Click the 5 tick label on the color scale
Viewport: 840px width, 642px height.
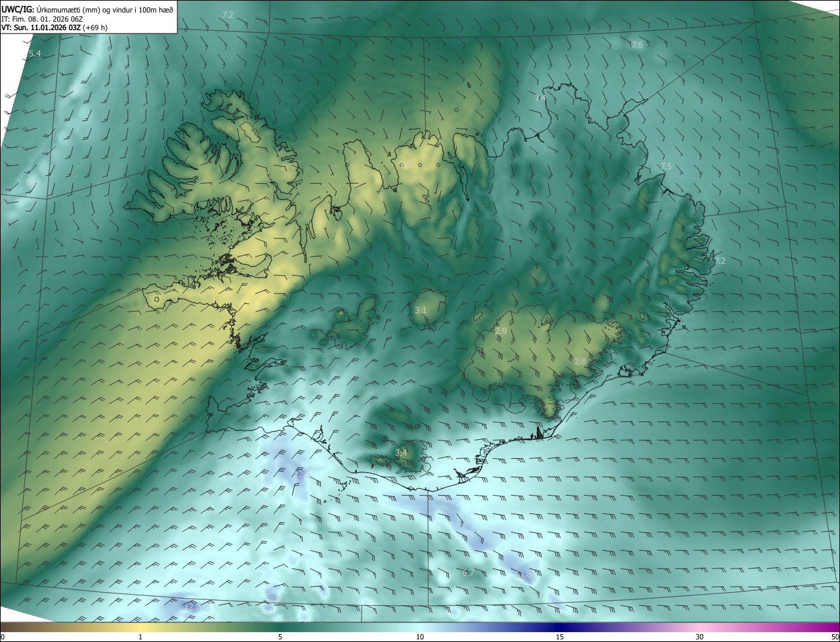pyautogui.click(x=280, y=637)
